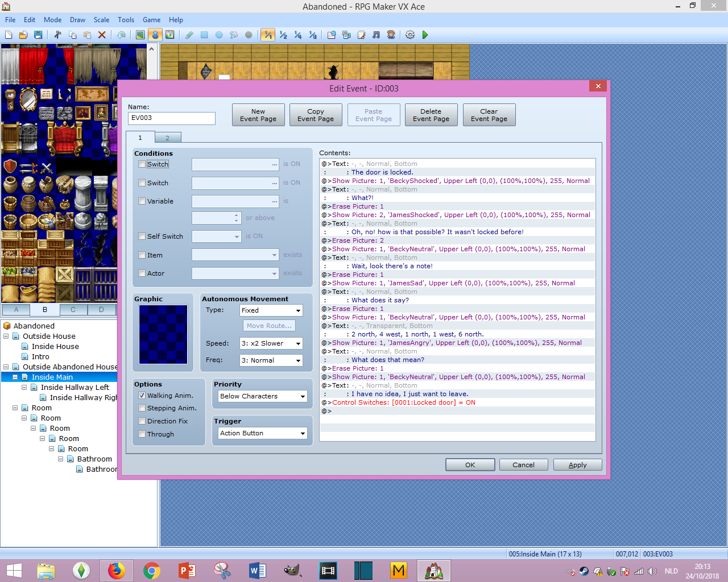Tick the first Switch condition checkbox
The height and width of the screenshot is (582, 728).
point(142,164)
